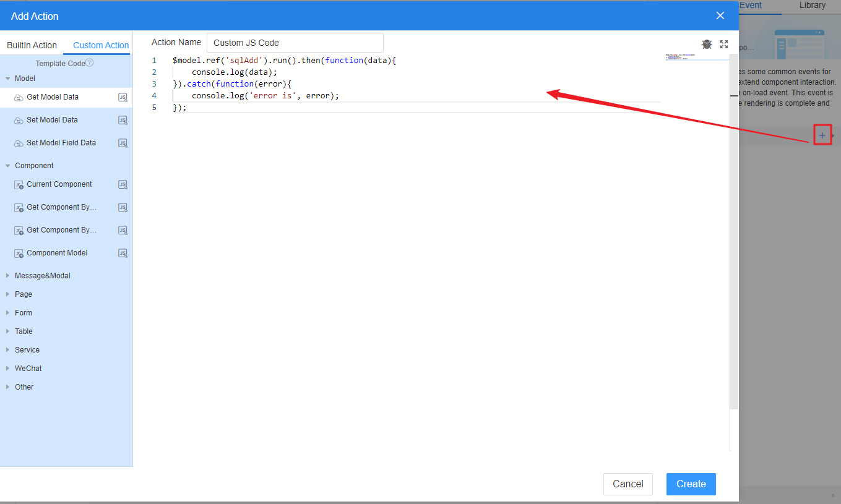Viewport: 841px width, 504px height.
Task: Expand the Other group
Action: [8, 387]
